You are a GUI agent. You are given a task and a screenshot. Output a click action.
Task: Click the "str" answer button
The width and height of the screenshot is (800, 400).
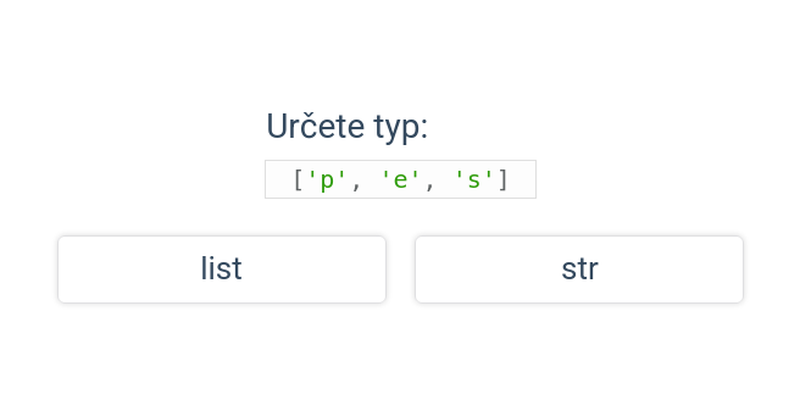pyautogui.click(x=579, y=269)
